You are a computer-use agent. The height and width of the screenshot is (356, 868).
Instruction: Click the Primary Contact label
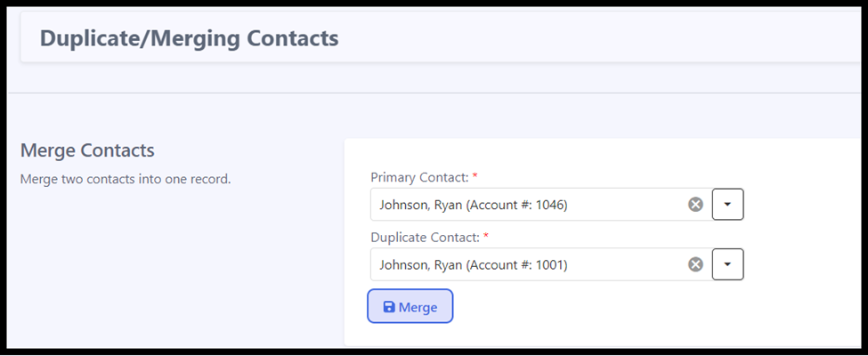click(419, 177)
